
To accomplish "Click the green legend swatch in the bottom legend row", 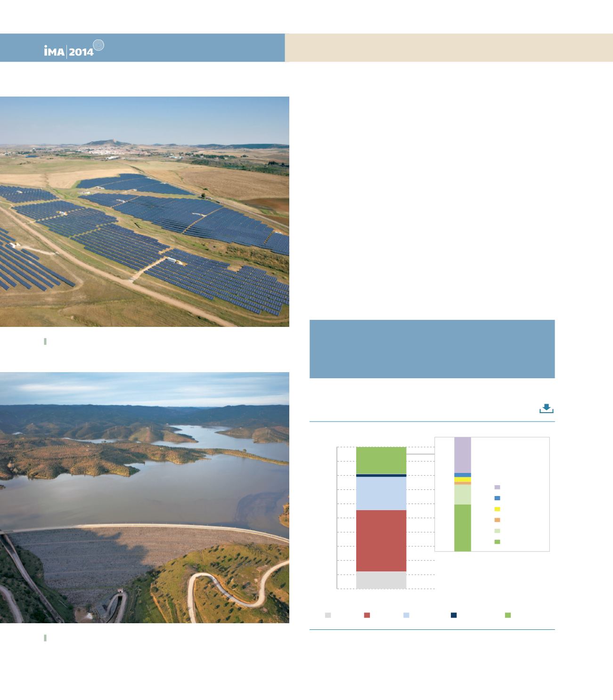I will (508, 615).
